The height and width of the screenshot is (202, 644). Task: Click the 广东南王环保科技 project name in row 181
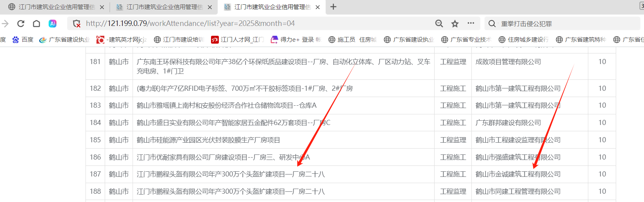(x=284, y=66)
